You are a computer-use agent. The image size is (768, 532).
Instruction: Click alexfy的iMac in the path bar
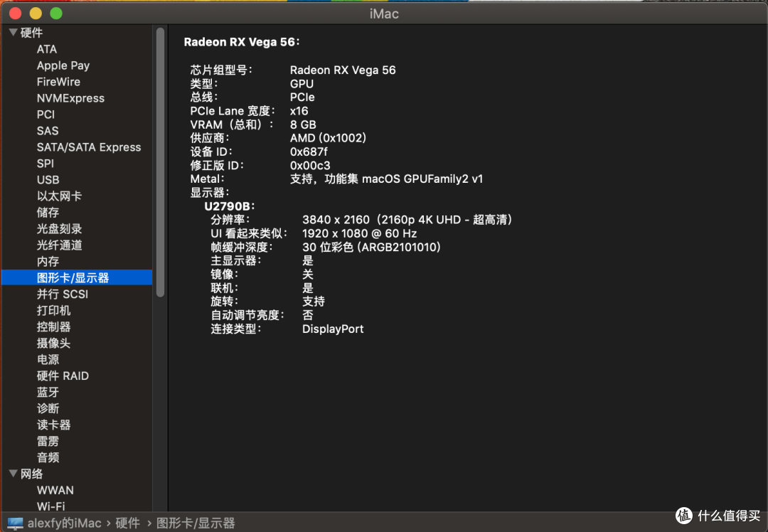coord(64,523)
